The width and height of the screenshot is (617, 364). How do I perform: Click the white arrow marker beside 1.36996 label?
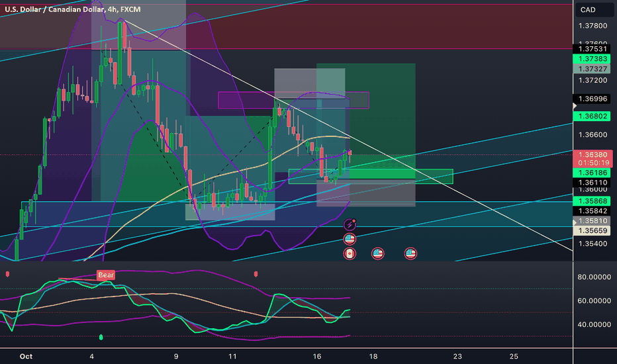[x=575, y=107]
